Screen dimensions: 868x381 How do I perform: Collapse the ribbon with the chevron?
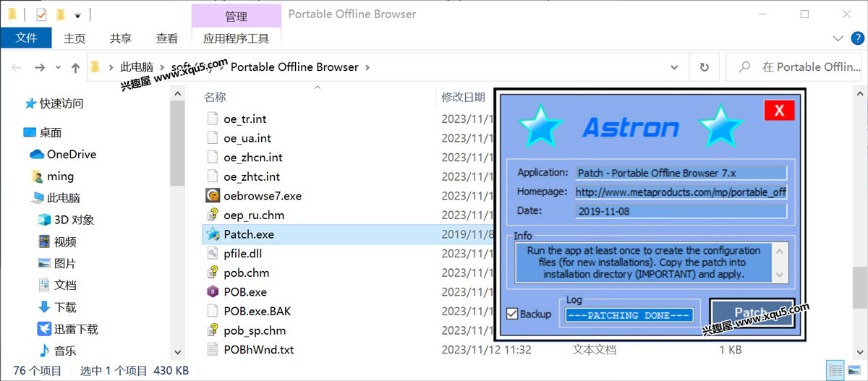(838, 38)
